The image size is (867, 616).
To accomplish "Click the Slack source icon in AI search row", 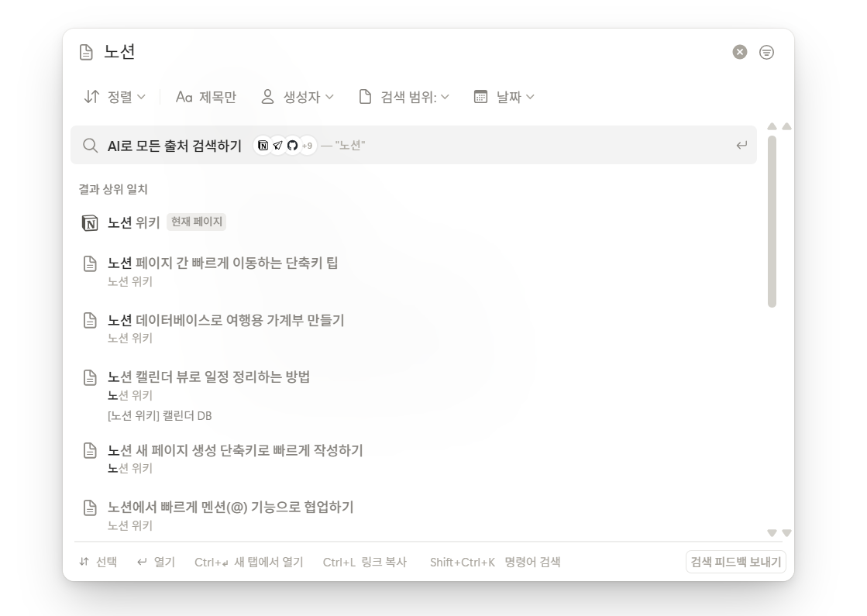I will tap(277, 145).
